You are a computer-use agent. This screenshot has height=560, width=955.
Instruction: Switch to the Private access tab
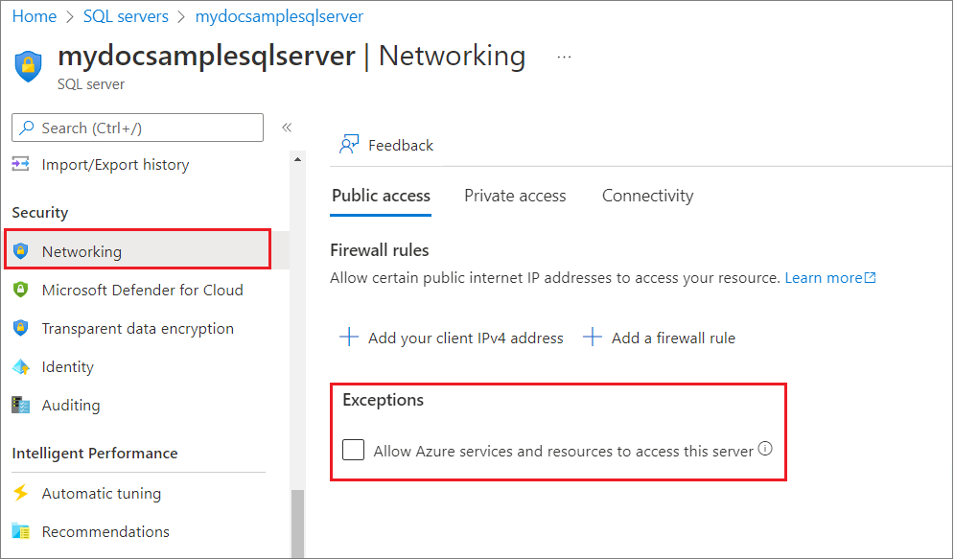(x=515, y=195)
